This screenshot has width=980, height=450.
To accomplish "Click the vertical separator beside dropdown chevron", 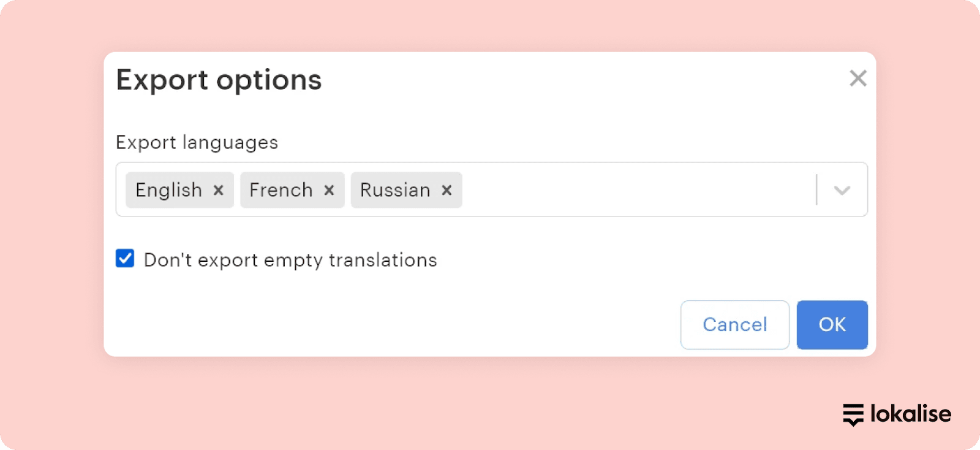I will tap(816, 190).
